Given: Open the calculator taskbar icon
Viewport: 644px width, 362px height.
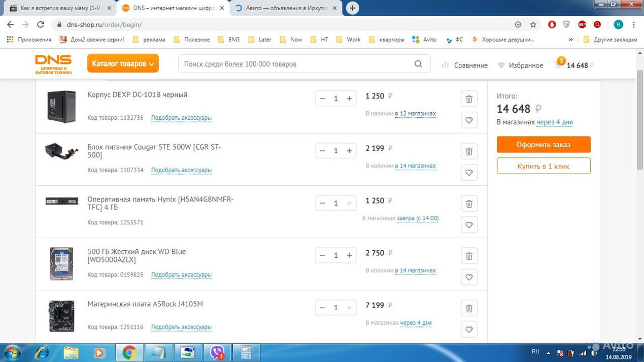Looking at the screenshot, I should (246, 352).
